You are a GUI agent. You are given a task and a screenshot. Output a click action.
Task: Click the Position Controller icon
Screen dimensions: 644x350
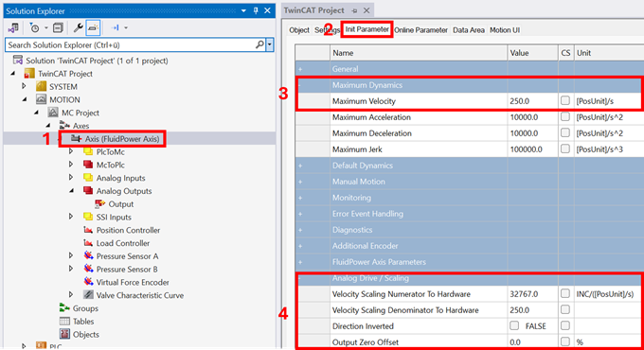(x=88, y=230)
